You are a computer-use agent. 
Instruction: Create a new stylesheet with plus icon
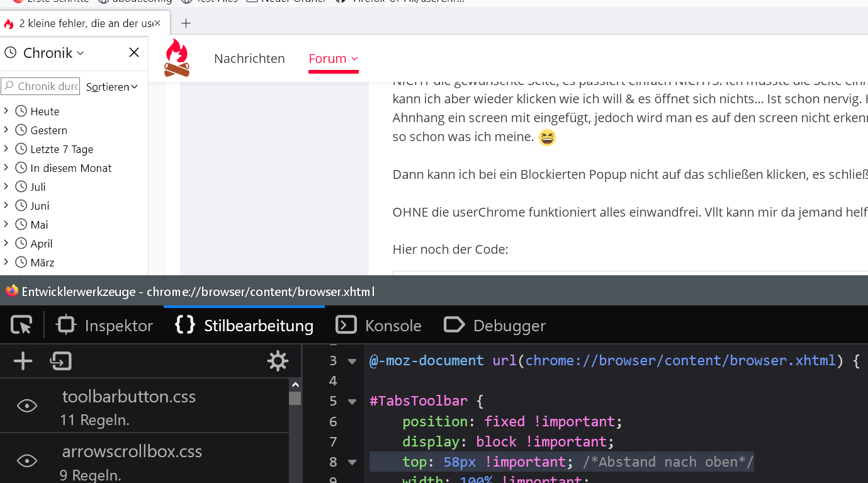23,361
